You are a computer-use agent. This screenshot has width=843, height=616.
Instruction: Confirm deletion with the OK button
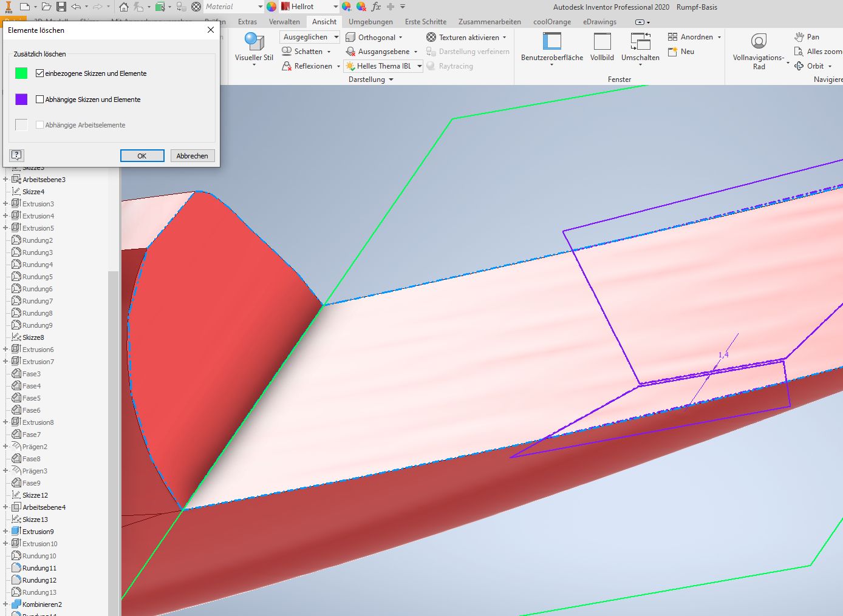(x=142, y=156)
